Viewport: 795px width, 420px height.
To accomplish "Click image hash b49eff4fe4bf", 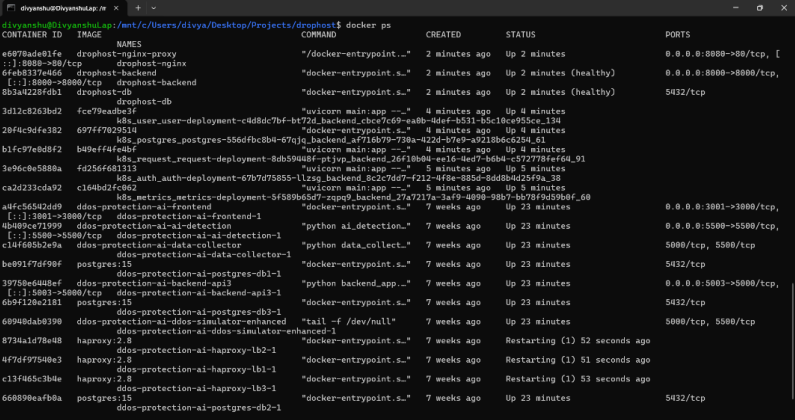I will (107, 150).
